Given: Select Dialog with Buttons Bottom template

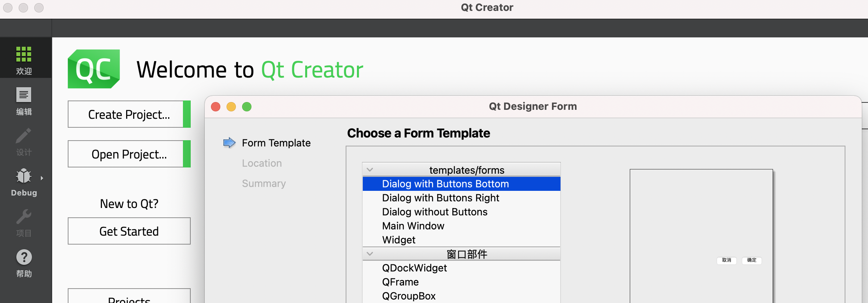Looking at the screenshot, I should [461, 184].
